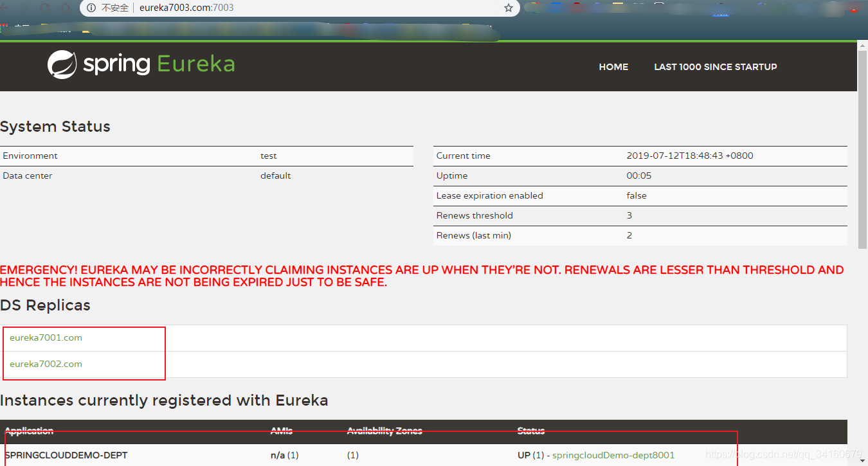Click the 'Status' column header

point(531,431)
